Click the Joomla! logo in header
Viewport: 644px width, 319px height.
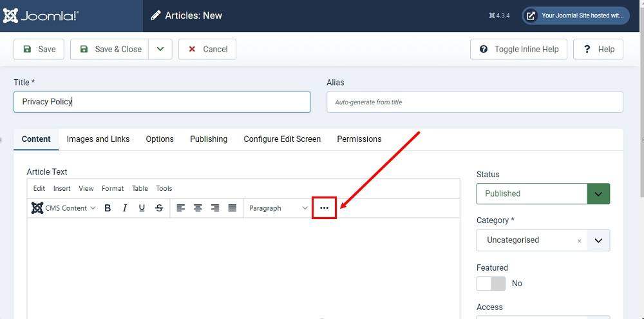coord(41,15)
